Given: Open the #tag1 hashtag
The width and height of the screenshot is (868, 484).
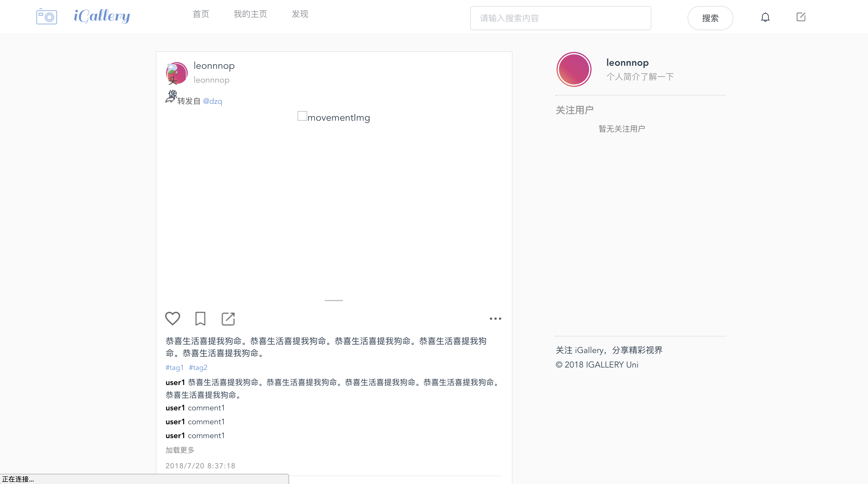Looking at the screenshot, I should point(174,368).
